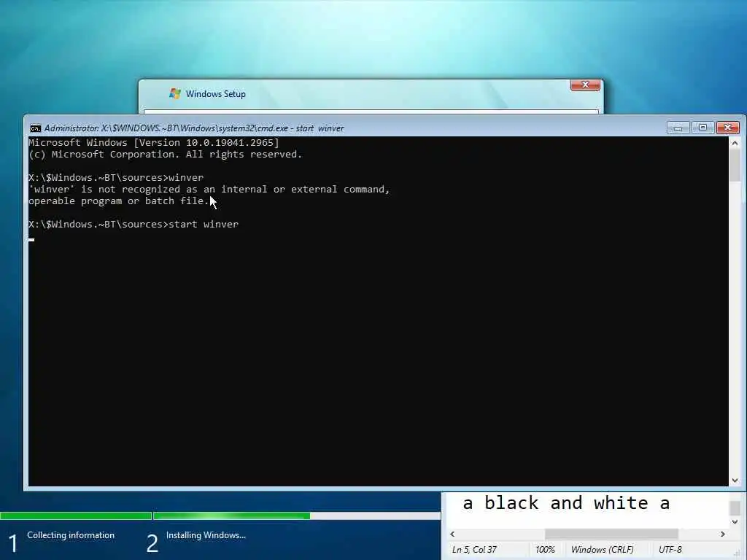
Task: Click the 'start winver' command line
Action: click(x=133, y=225)
